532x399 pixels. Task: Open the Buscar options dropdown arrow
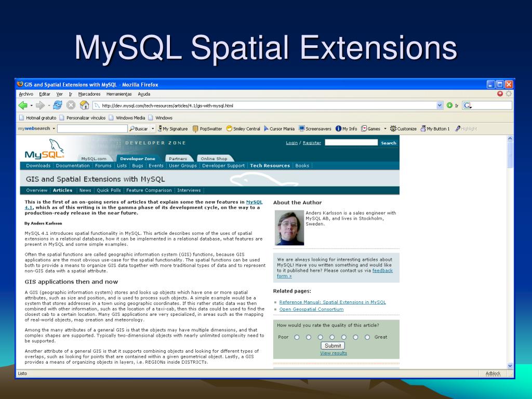[x=153, y=129]
